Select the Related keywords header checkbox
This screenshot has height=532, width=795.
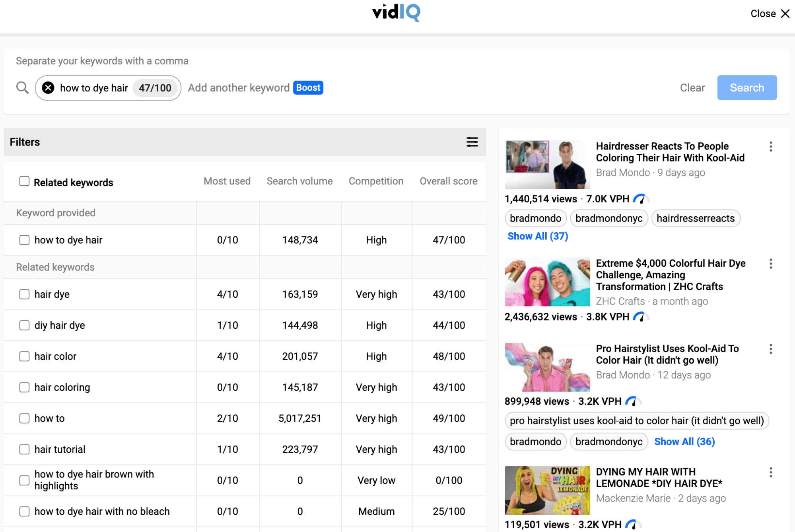coord(24,181)
